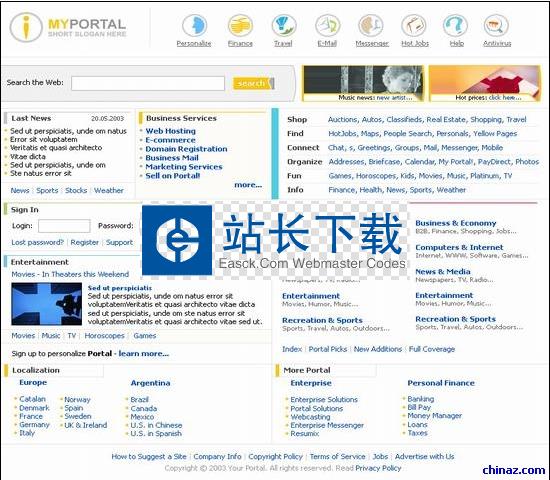Click Lost password? link
This screenshot has height=480, width=550.
click(x=38, y=242)
